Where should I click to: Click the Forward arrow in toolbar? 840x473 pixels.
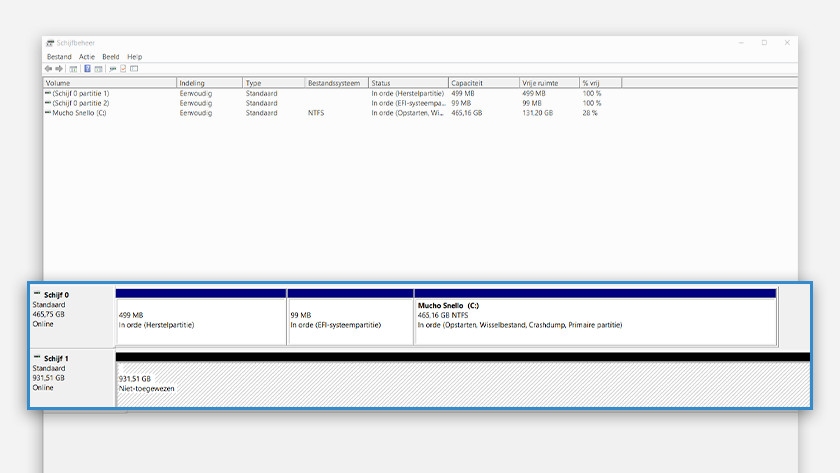point(60,69)
